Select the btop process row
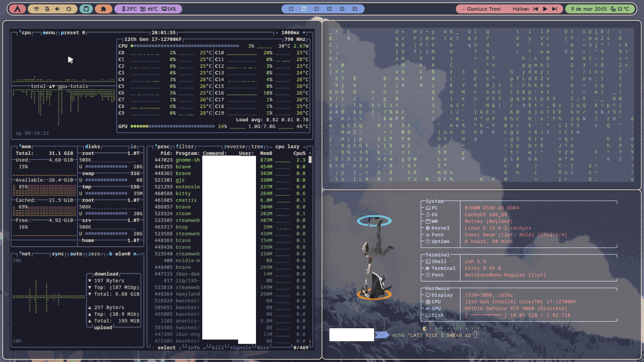 [x=230, y=227]
